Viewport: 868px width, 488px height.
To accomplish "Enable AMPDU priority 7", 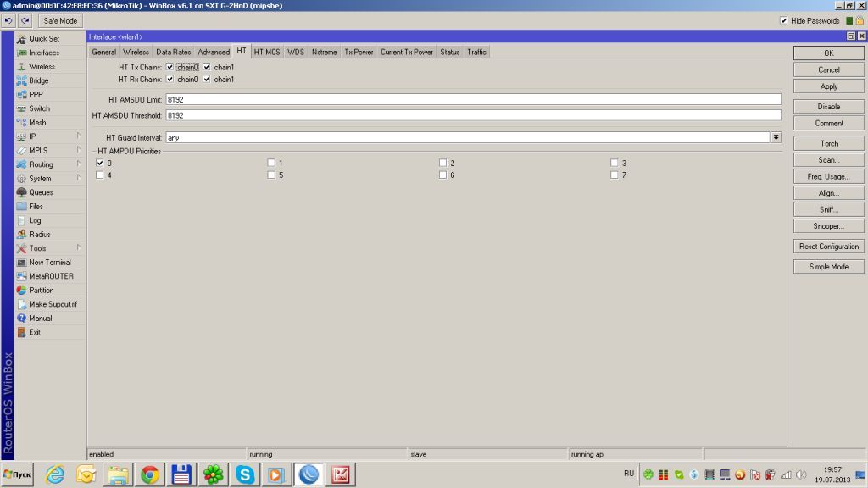I will coord(615,175).
